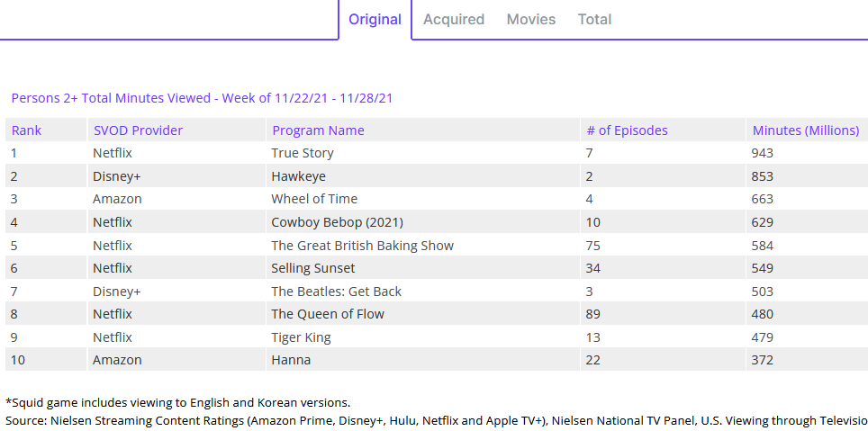Click the # of Episodes header
The width and height of the screenshot is (868, 431).
pyautogui.click(x=627, y=130)
